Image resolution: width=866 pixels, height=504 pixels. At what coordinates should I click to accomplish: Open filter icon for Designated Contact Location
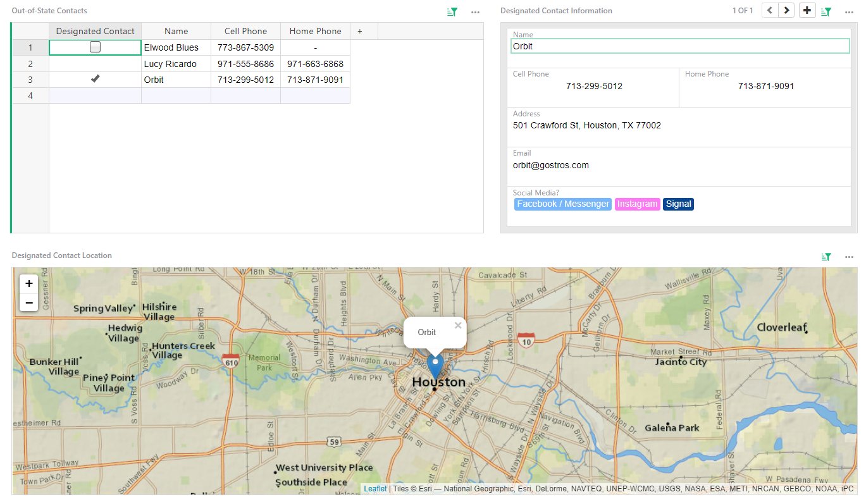(x=826, y=257)
